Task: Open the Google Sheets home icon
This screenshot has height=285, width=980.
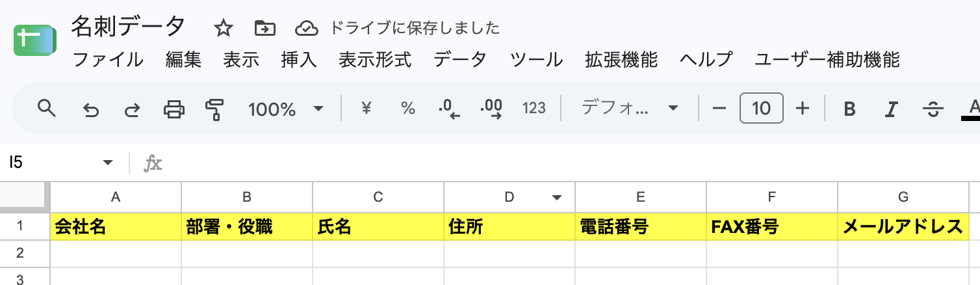Action: 34,42
